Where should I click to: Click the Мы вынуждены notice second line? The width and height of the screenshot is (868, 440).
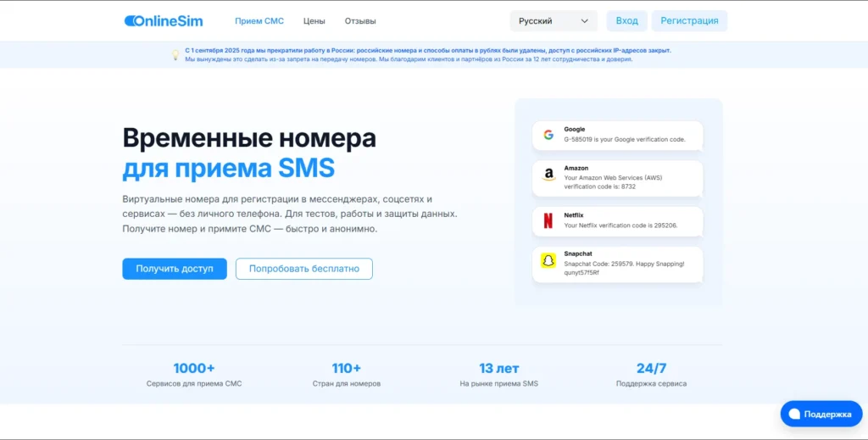pyautogui.click(x=409, y=59)
